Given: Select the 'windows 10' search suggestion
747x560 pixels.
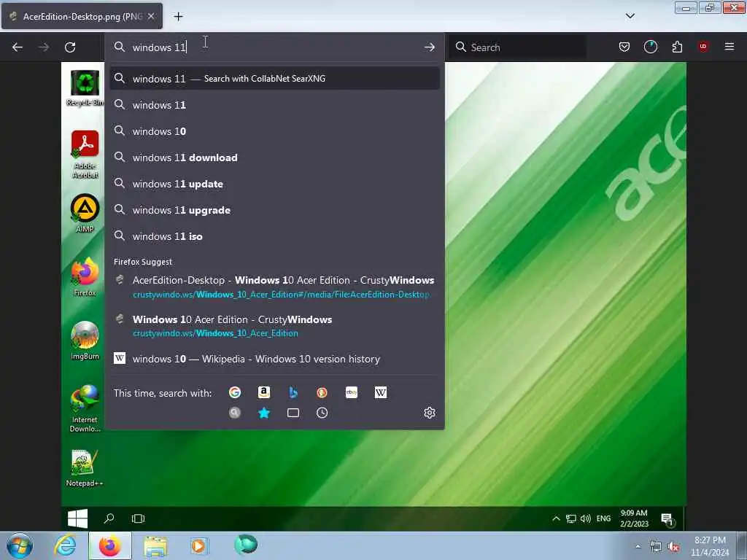Looking at the screenshot, I should [x=274, y=131].
